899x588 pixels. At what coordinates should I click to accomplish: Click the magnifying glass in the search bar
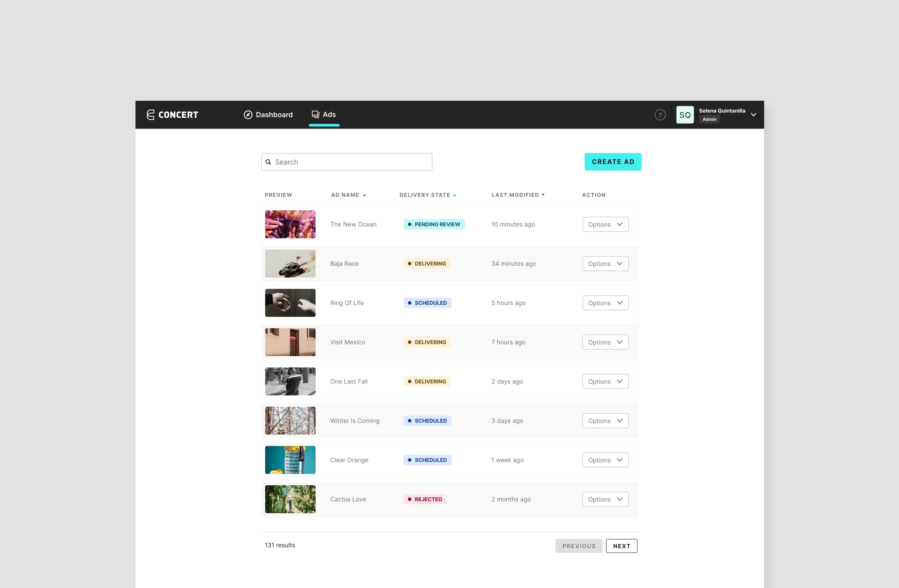coord(268,162)
